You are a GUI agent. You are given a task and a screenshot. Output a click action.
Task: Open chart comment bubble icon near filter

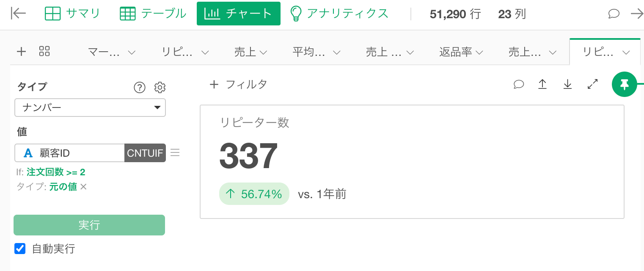click(x=519, y=84)
